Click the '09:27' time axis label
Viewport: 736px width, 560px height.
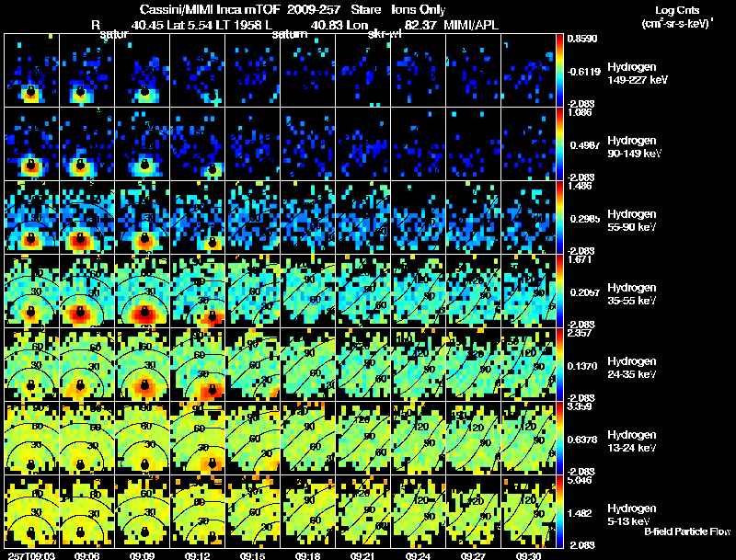(473, 555)
